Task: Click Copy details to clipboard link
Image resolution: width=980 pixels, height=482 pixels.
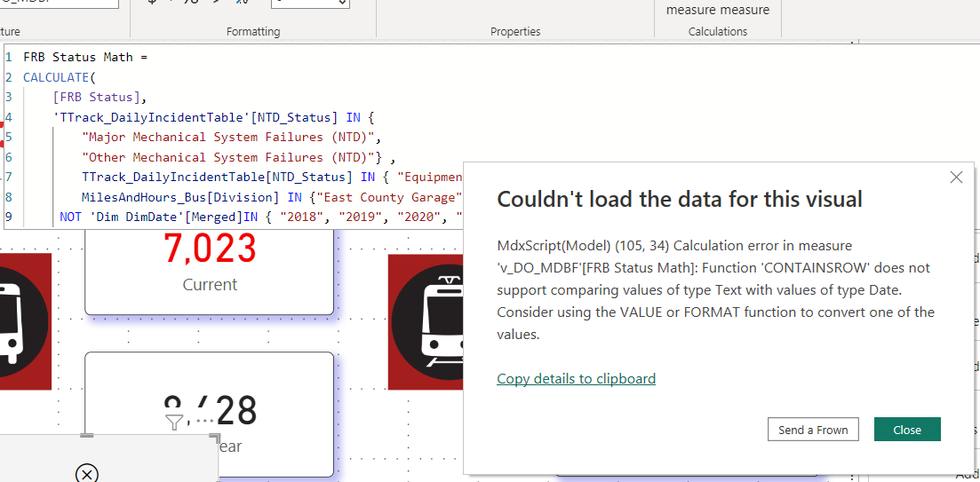Action: coord(576,378)
